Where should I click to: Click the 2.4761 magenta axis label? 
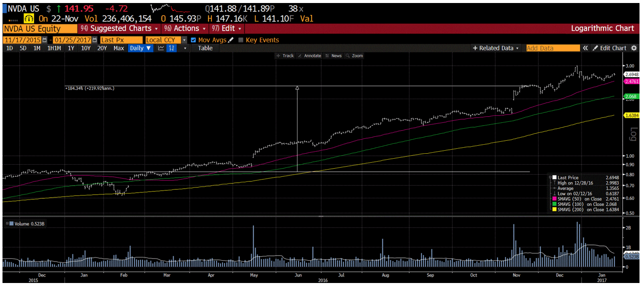(x=632, y=81)
